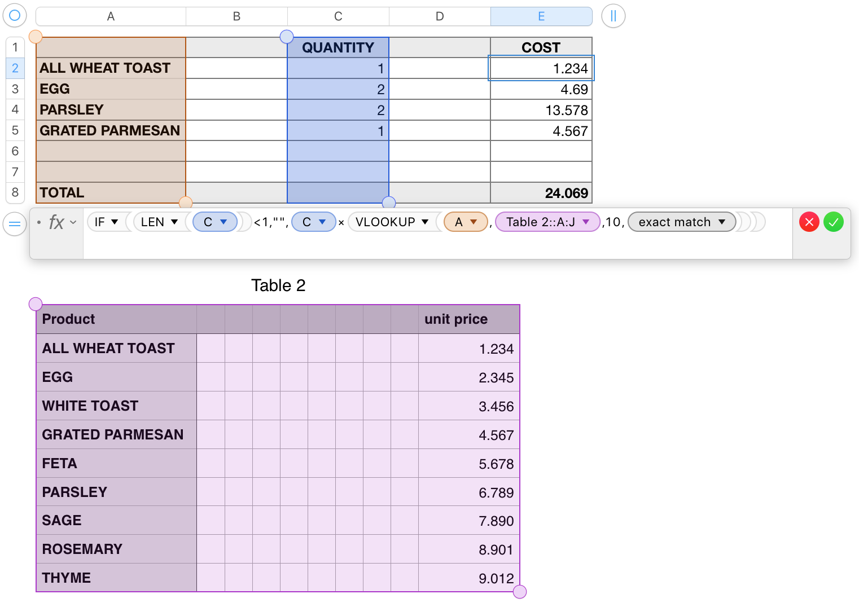Screen dimensions: 859x616
Task: Click the orange range handle below TOTAL cell
Action: click(186, 203)
